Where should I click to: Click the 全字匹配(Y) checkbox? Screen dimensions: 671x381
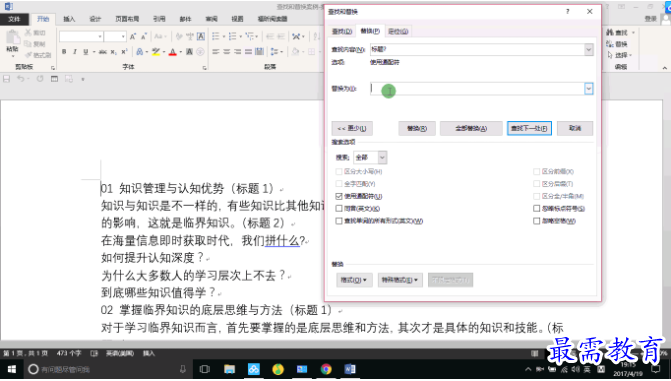[339, 184]
